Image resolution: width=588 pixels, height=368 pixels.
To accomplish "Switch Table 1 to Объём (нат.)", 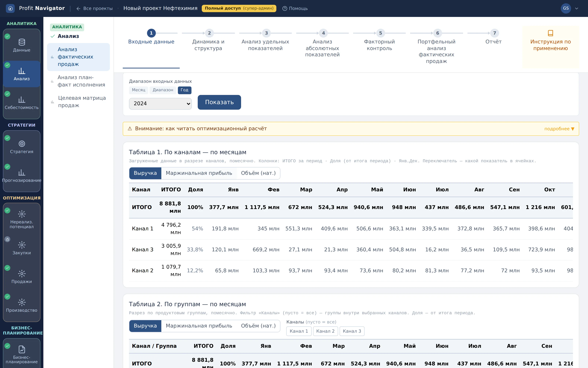I will point(258,173).
